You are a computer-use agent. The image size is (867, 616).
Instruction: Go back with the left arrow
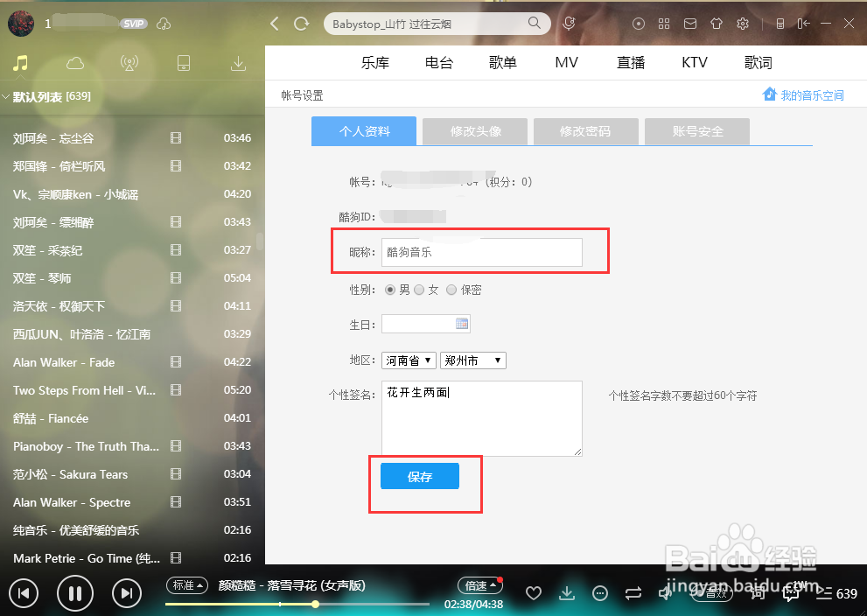click(x=274, y=24)
